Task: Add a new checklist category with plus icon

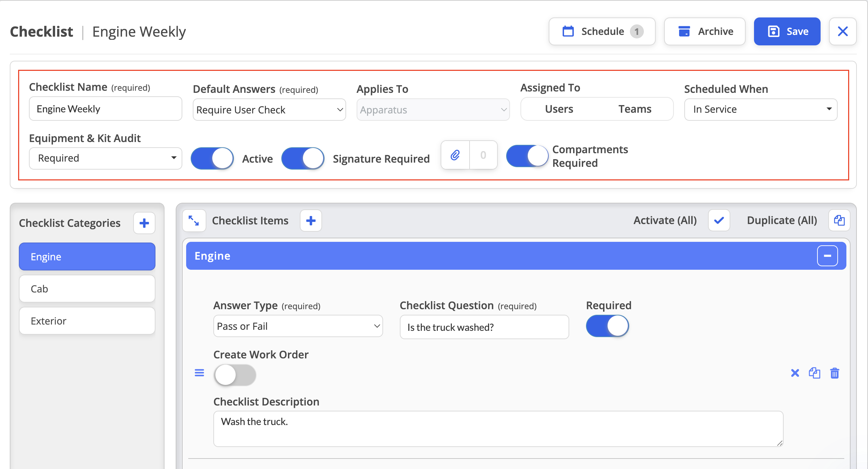Action: [144, 223]
